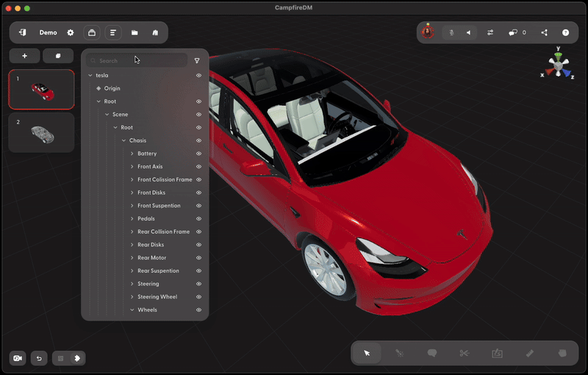The width and height of the screenshot is (588, 375).
Task: Collapse the Wheels node
Action: pos(132,310)
